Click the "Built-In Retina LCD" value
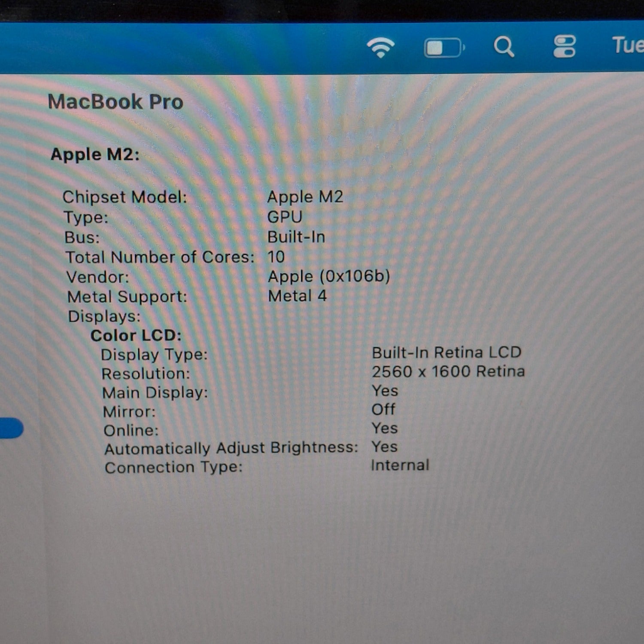 [x=447, y=352]
